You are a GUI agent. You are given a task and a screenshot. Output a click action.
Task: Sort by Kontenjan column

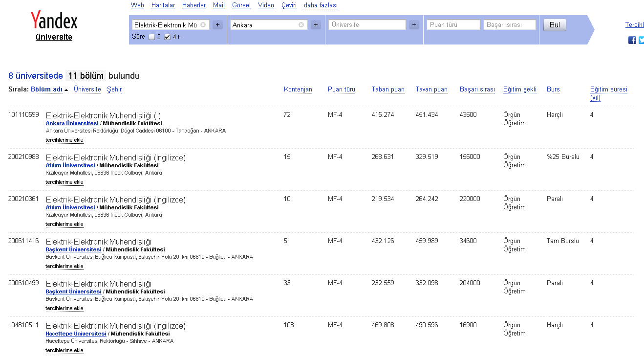tap(298, 89)
